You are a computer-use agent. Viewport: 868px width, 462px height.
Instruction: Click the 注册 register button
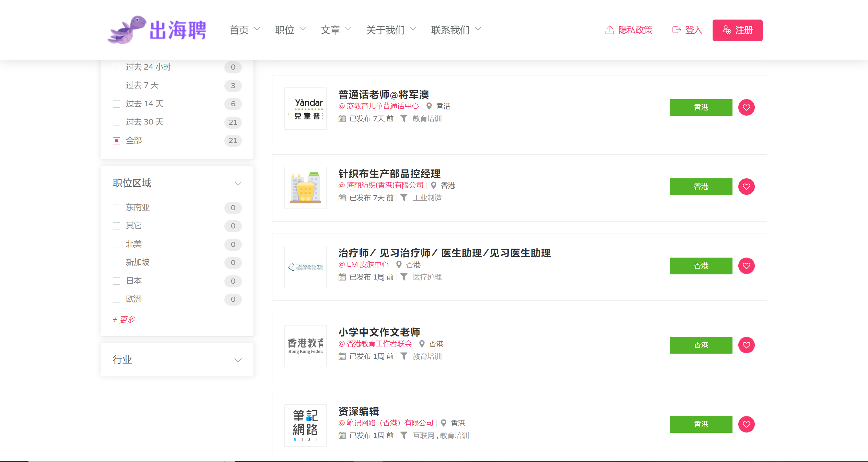click(737, 30)
